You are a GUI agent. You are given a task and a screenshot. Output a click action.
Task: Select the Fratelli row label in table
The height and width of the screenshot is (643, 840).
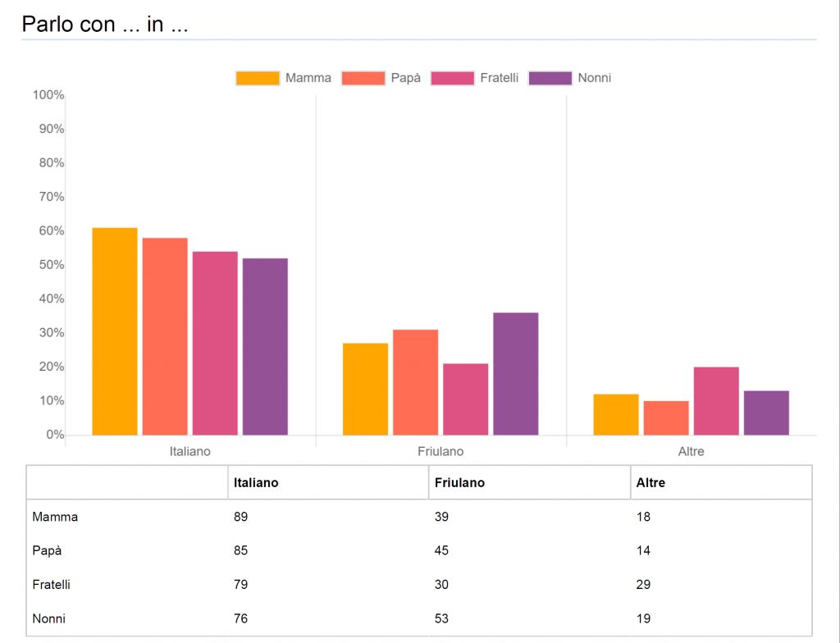click(x=51, y=585)
